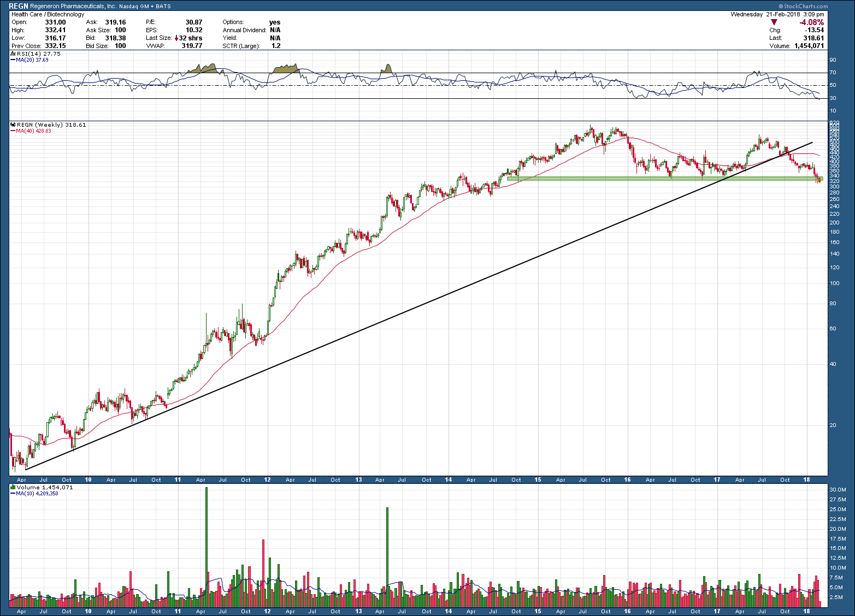Click the blue MA(10) volume legend marker
855x616 pixels.
[13, 494]
